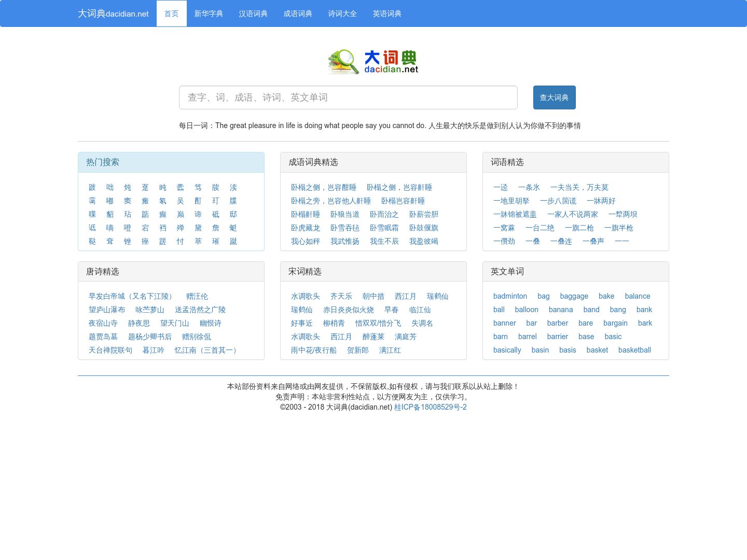Select the 首页 navigation tab
Image resolution: width=747 pixels, height=560 pixels.
pos(172,13)
